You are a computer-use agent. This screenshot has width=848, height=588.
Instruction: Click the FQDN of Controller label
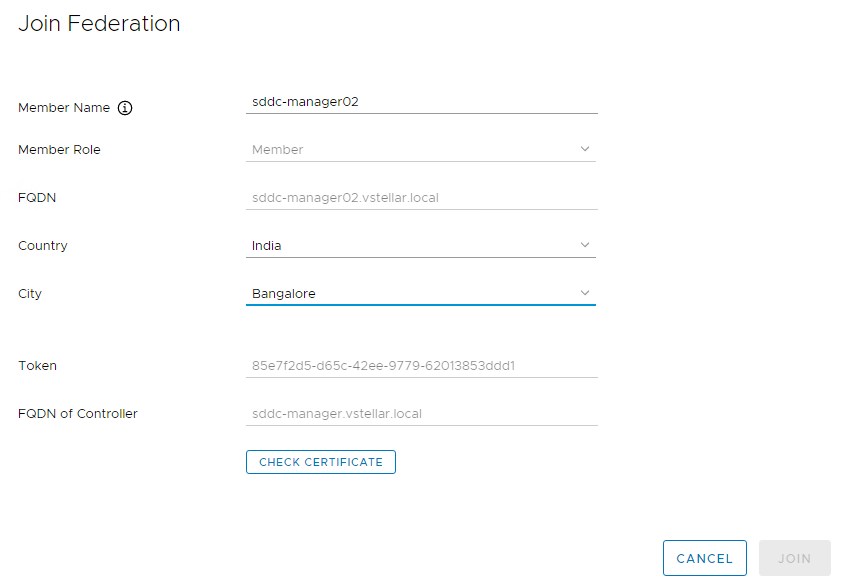pos(78,414)
